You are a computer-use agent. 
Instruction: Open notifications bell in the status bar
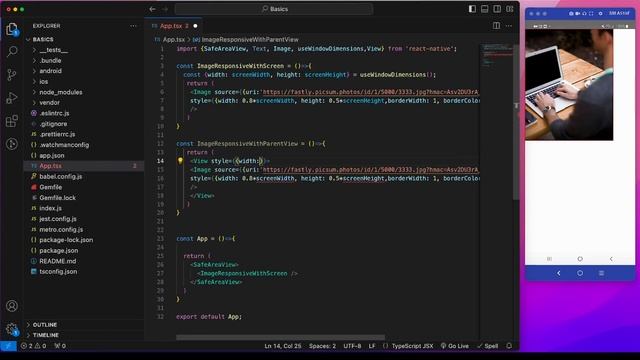pyautogui.click(x=509, y=346)
